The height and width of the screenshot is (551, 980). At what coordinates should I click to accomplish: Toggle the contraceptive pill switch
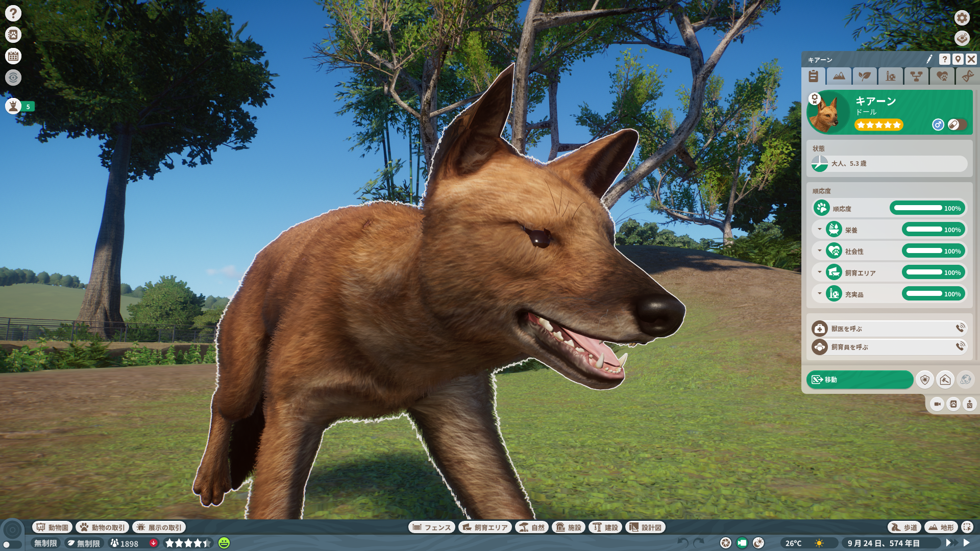(957, 124)
